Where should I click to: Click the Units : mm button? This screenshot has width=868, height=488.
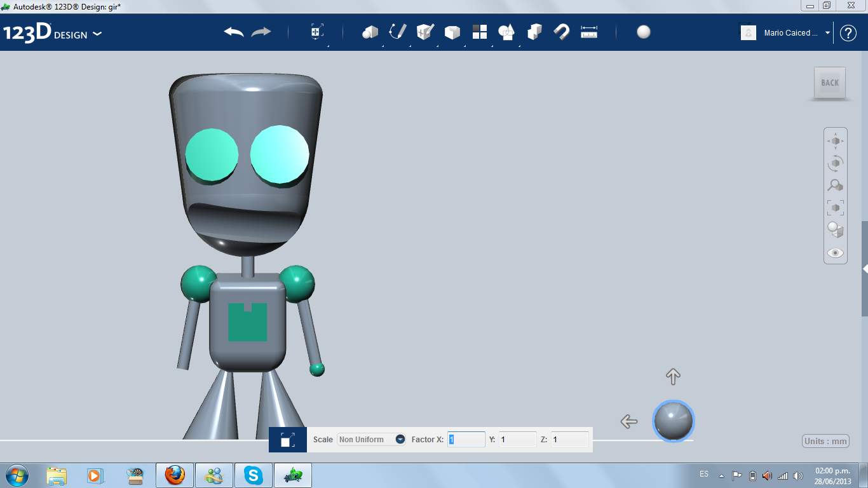(826, 442)
